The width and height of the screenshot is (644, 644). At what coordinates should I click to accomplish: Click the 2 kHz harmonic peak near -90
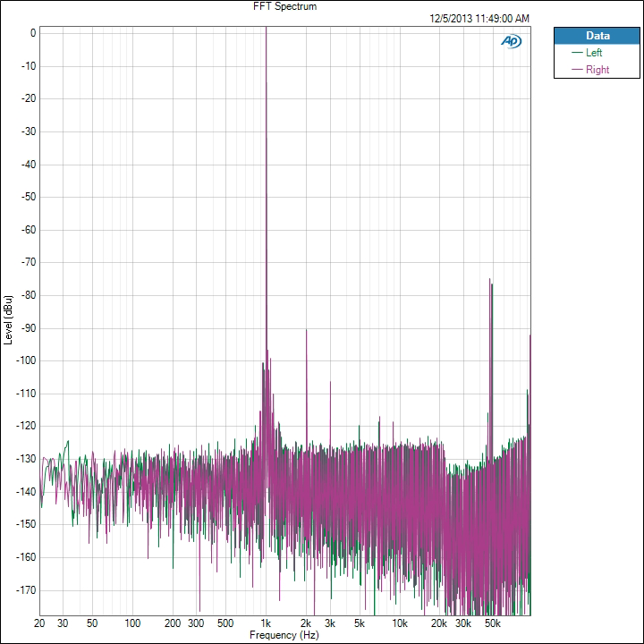(x=306, y=330)
